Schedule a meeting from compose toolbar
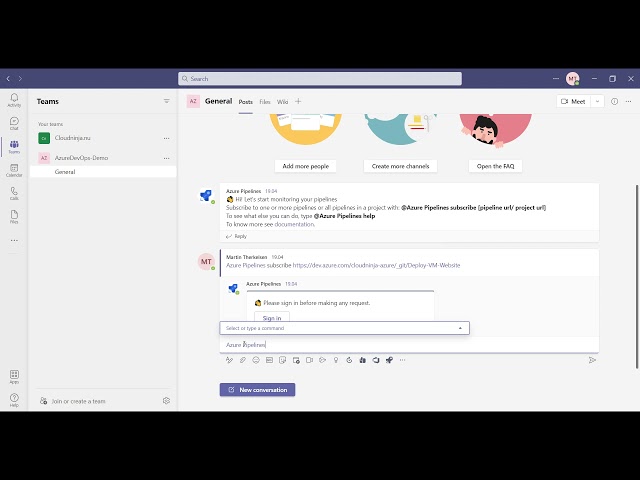This screenshot has height=480, width=640. (x=296, y=360)
